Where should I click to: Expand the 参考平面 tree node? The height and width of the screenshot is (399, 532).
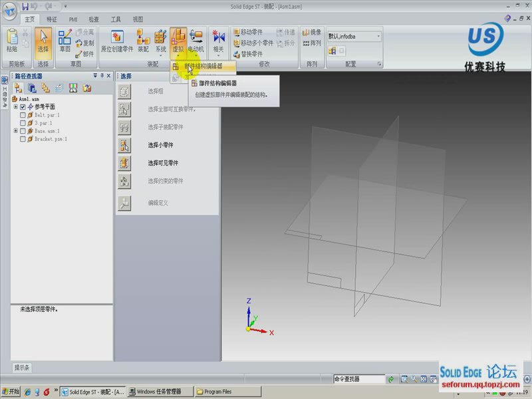coord(15,107)
